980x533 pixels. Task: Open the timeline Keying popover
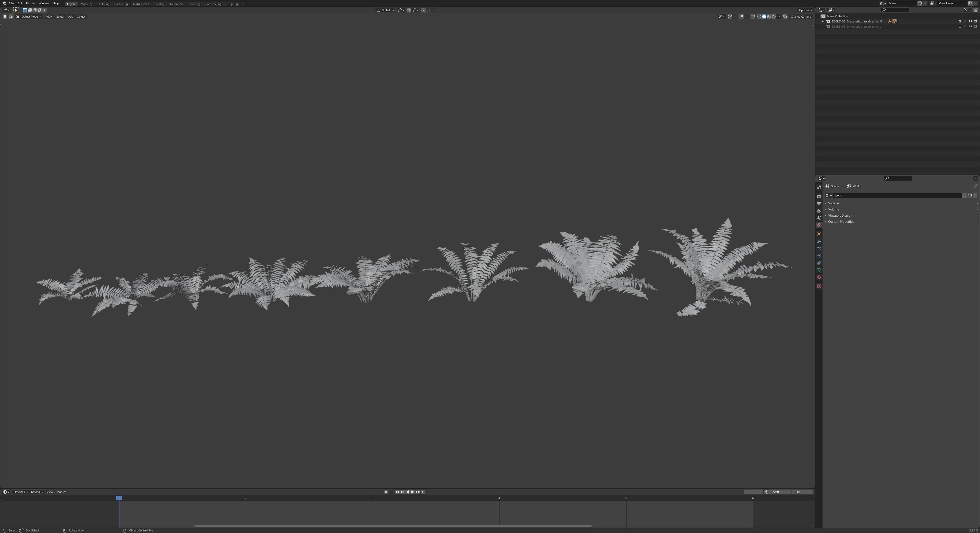coord(37,492)
